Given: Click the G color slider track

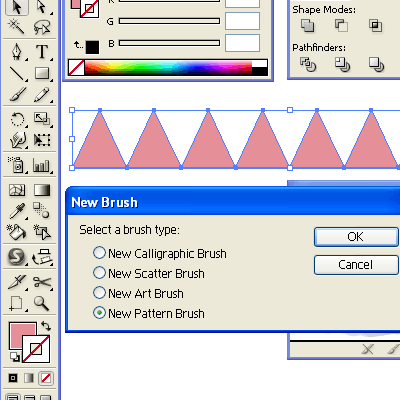Looking at the screenshot, I should [169, 21].
